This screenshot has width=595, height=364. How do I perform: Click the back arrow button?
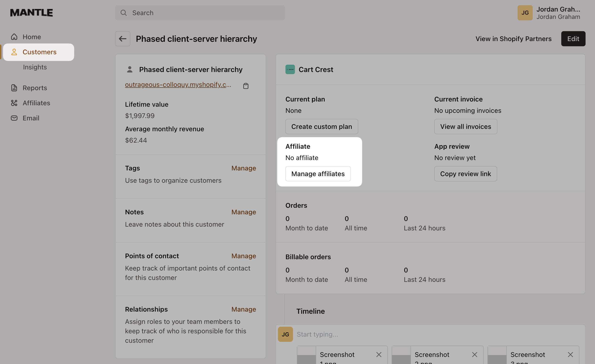coord(122,39)
